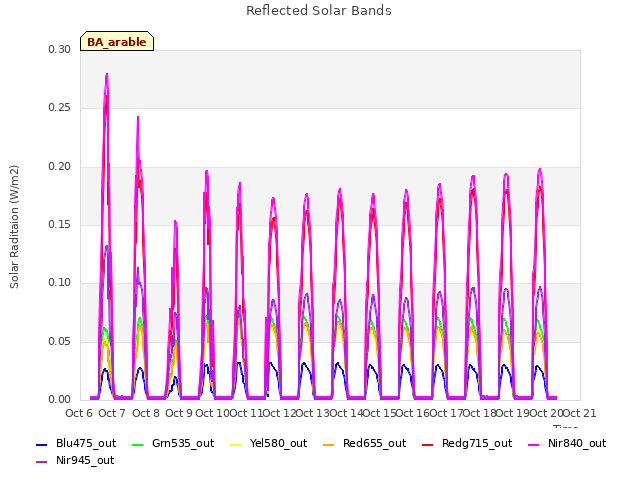Click the green Grn535_out legend color marker
Screen dimensions: 640x480
138,444
